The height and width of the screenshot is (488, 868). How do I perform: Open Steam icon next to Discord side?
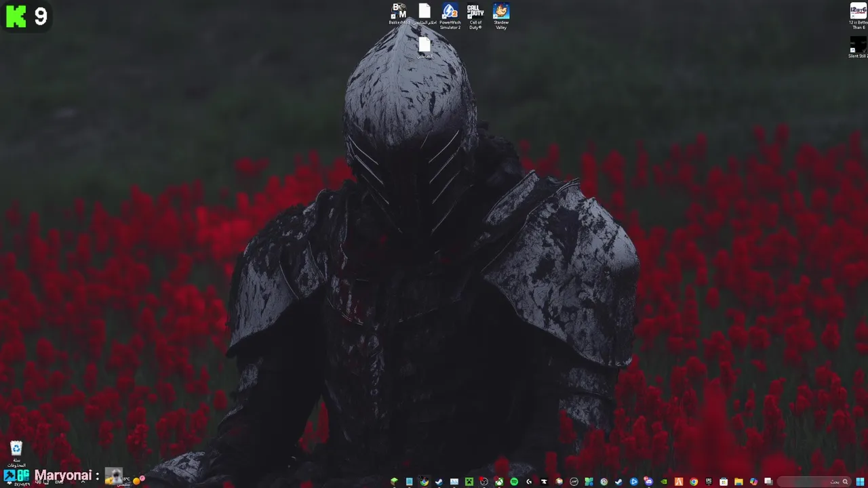point(618,481)
